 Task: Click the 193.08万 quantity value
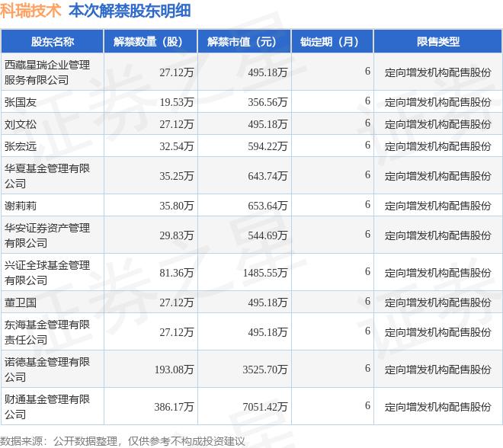175,370
